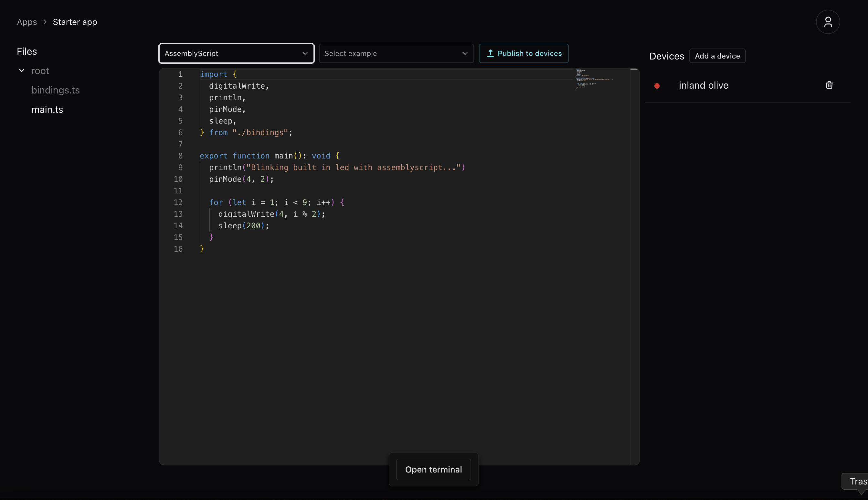Open the bindings.ts file
Viewport: 868px width, 500px height.
pos(55,90)
